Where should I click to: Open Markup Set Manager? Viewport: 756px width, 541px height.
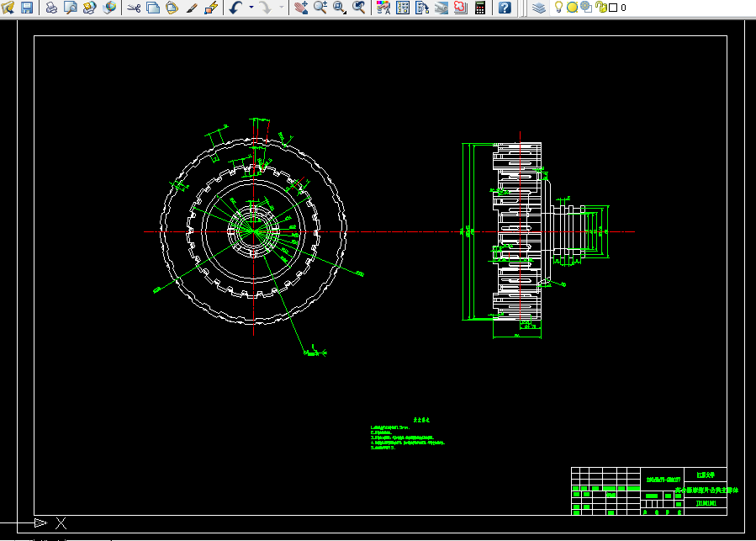click(461, 8)
